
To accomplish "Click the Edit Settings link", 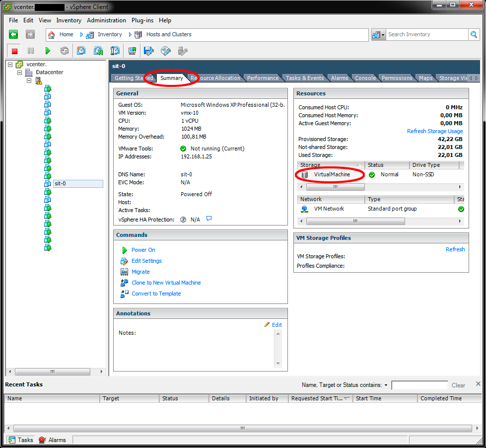I will 146,261.
